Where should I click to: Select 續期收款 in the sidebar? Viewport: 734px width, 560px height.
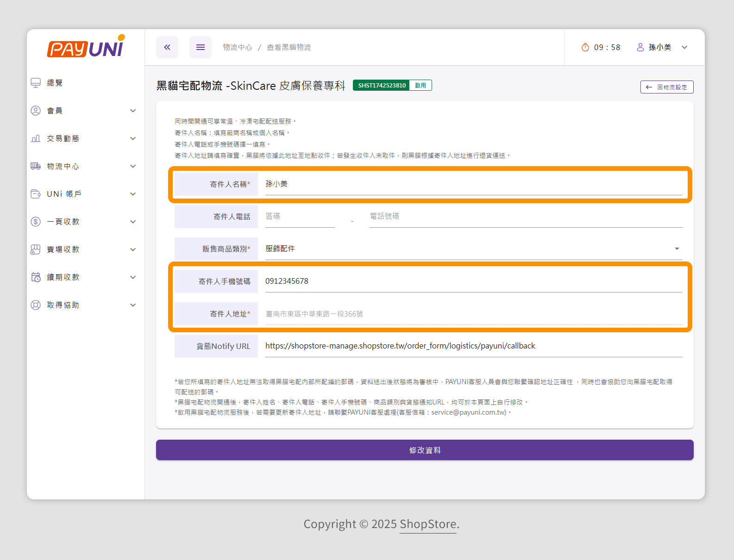pos(63,277)
